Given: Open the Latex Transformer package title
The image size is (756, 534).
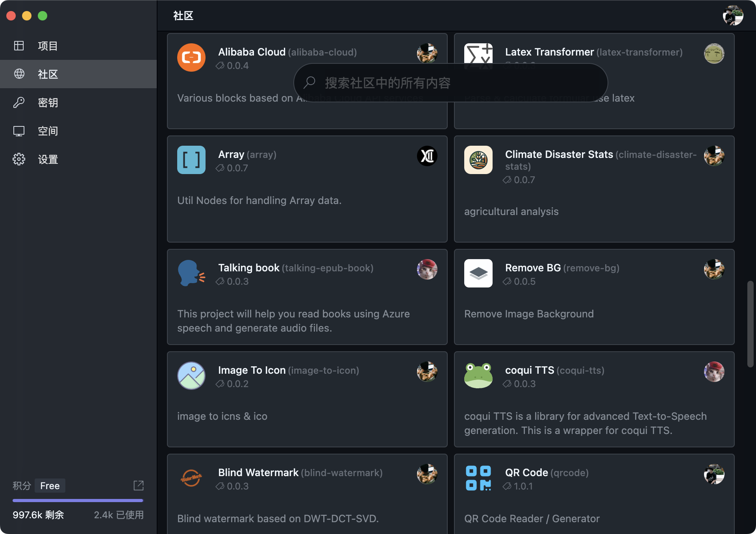Looking at the screenshot, I should click(549, 52).
